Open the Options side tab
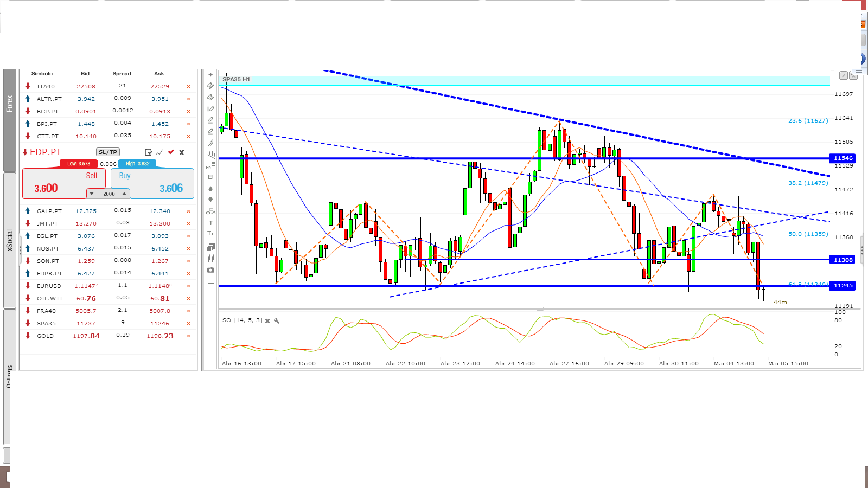Image resolution: width=868 pixels, height=488 pixels. point(10,376)
